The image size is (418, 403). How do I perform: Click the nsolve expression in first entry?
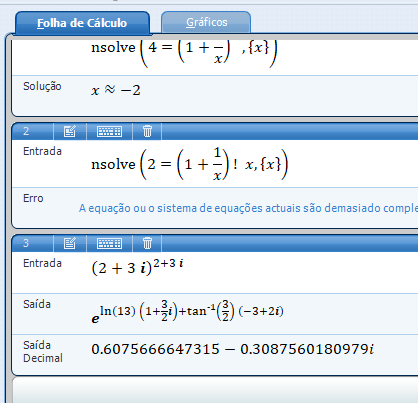coord(184,53)
